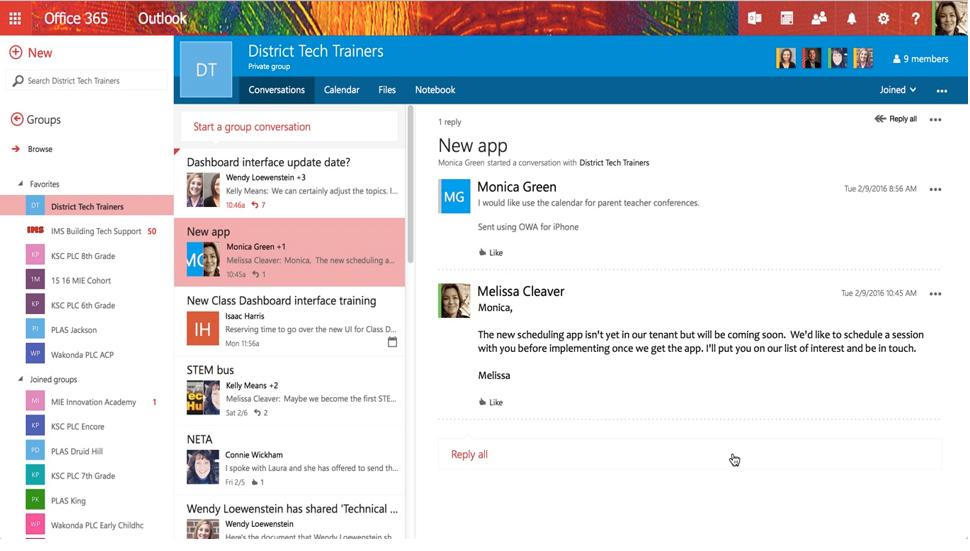This screenshot has height=551, width=970.
Task: Open group more options ellipsis in header
Action: coord(942,90)
